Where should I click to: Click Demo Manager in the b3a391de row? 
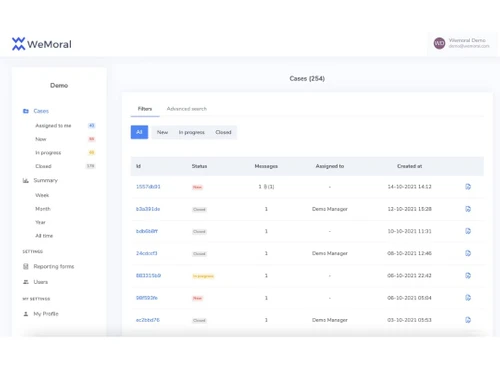click(x=330, y=209)
